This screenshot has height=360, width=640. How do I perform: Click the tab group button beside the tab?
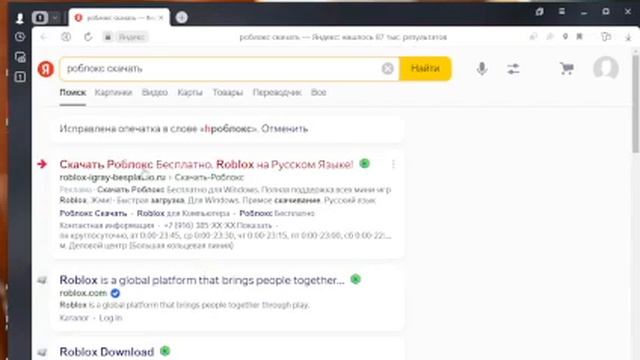[40, 18]
